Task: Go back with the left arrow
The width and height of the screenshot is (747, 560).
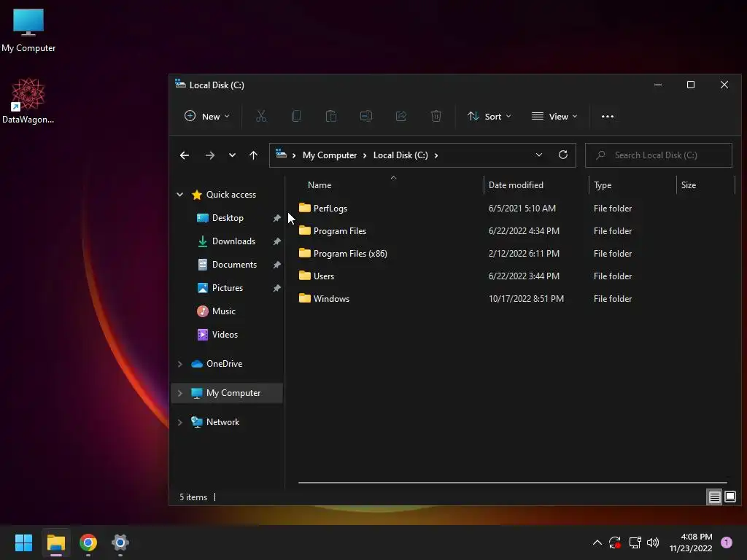Action: [x=185, y=155]
